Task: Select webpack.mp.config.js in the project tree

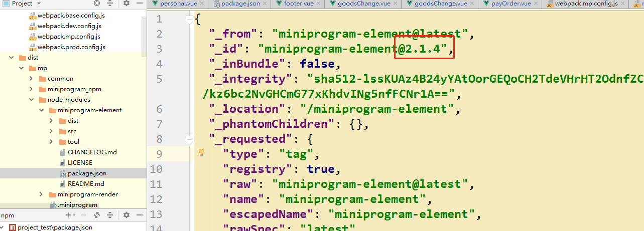Action: click(x=69, y=37)
